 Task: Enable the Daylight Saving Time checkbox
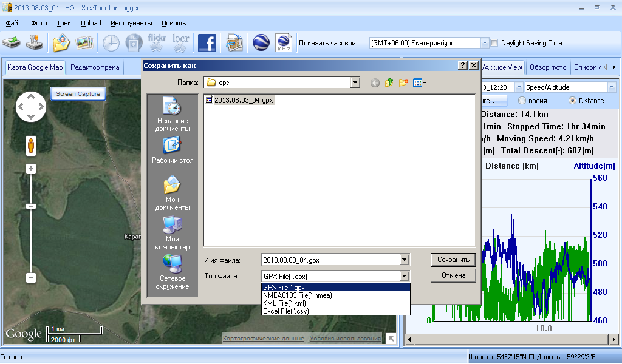(494, 43)
